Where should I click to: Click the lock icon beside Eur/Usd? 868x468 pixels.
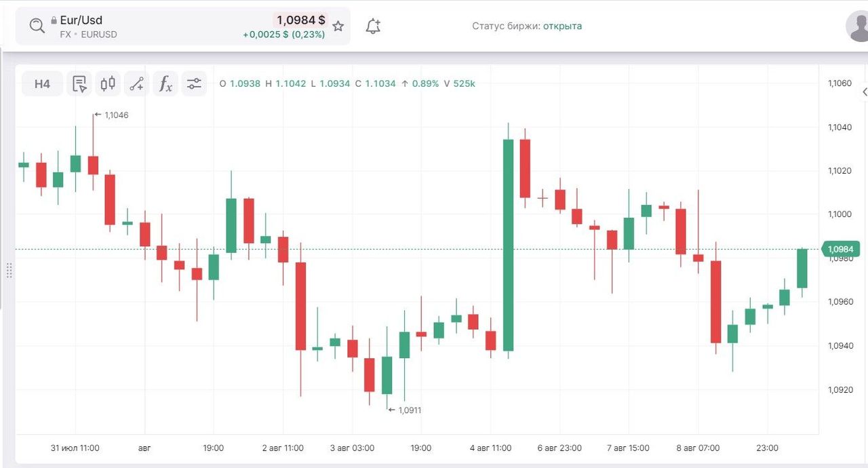coord(54,20)
